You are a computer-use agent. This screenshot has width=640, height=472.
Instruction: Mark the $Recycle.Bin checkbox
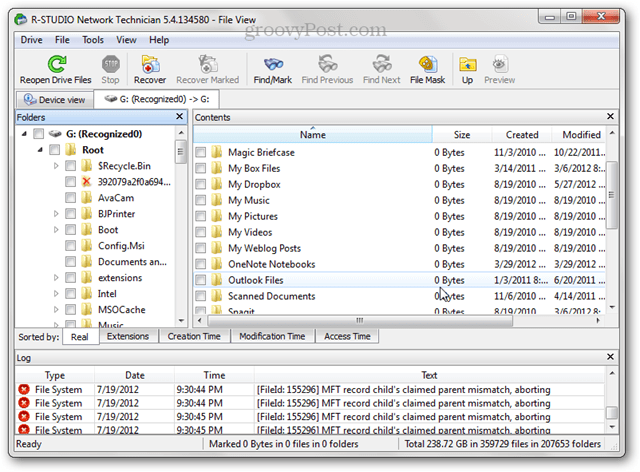(x=71, y=166)
